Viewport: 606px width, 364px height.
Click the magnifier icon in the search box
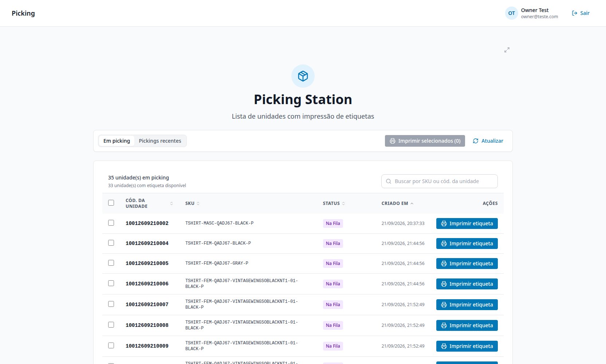(x=389, y=181)
